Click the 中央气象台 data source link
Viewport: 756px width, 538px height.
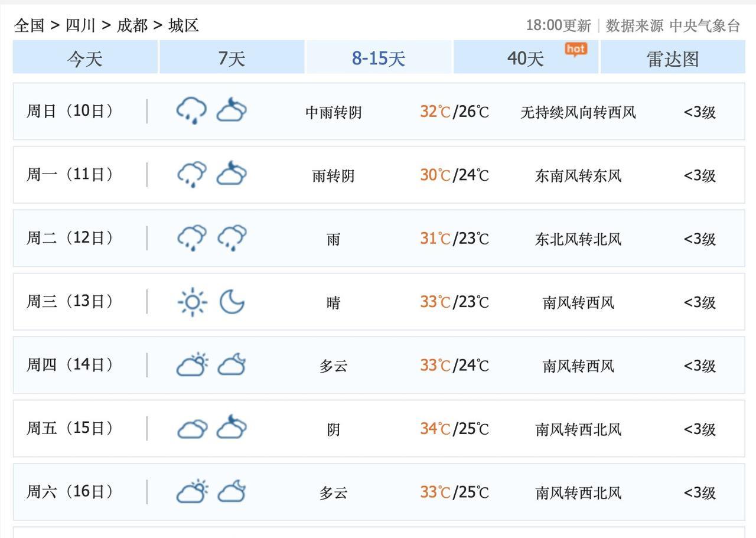pyautogui.click(x=705, y=25)
